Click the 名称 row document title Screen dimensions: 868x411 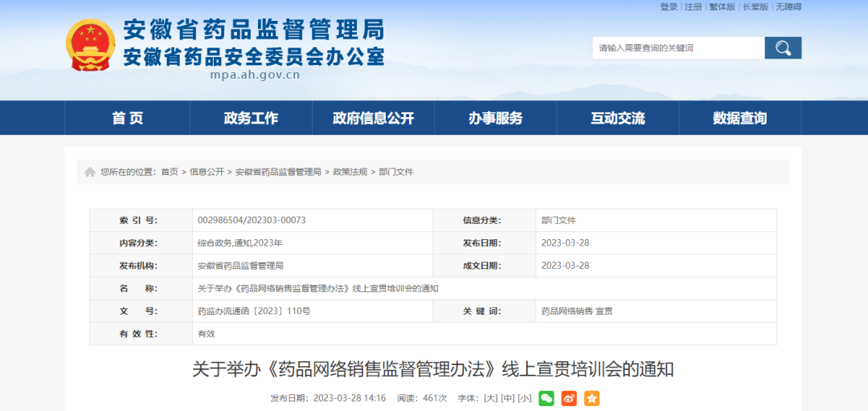pyautogui.click(x=318, y=288)
